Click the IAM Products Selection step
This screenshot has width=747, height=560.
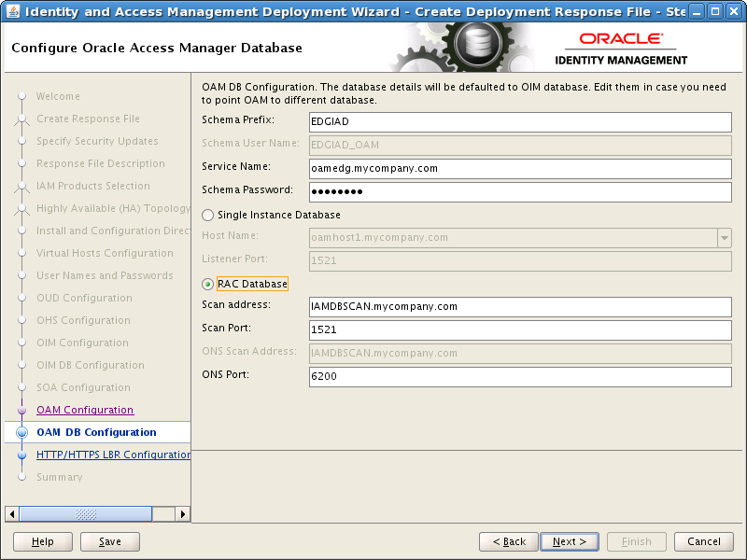pyautogui.click(x=93, y=186)
